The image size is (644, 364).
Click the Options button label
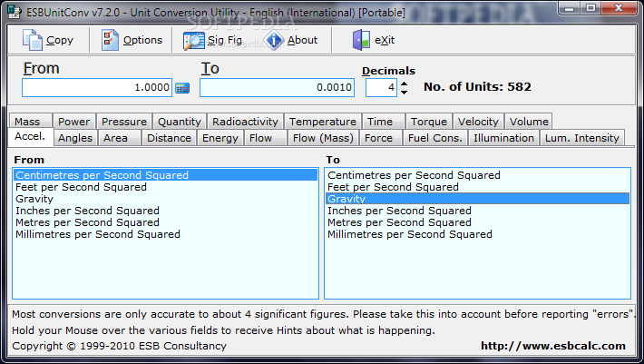point(142,40)
